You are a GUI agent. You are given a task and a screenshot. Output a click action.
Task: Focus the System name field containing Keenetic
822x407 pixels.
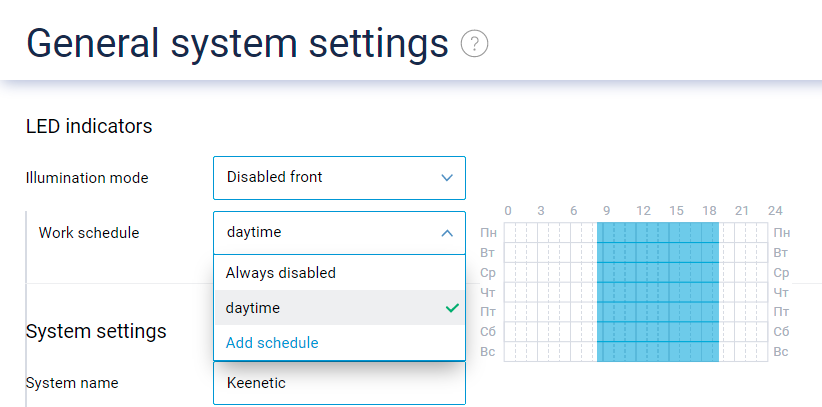pos(339,383)
